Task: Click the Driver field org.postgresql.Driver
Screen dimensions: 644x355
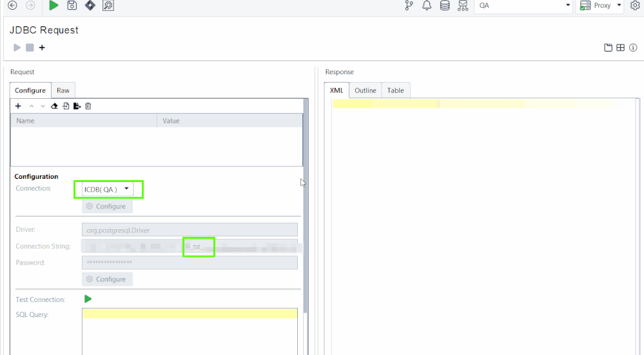Action: click(x=190, y=230)
